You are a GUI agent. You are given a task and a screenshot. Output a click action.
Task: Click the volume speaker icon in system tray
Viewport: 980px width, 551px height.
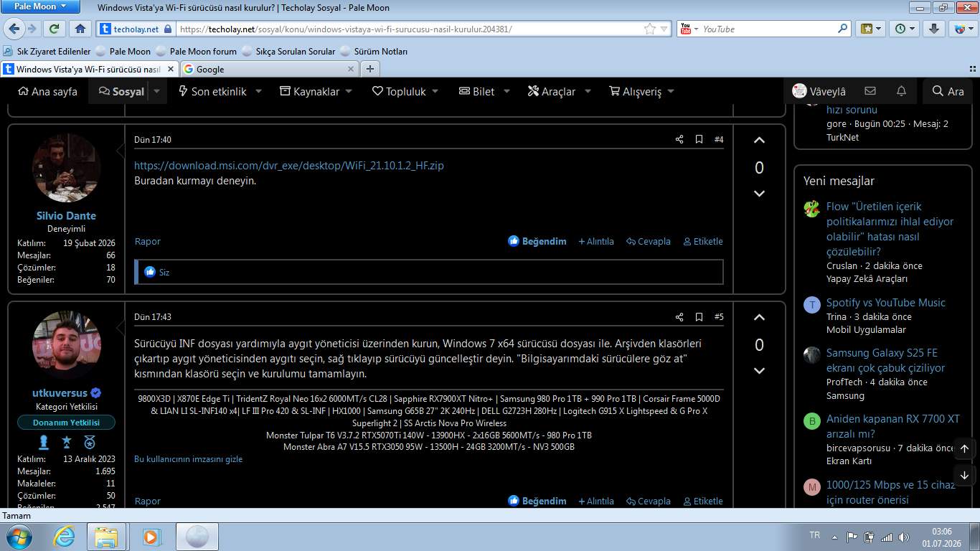pos(904,537)
